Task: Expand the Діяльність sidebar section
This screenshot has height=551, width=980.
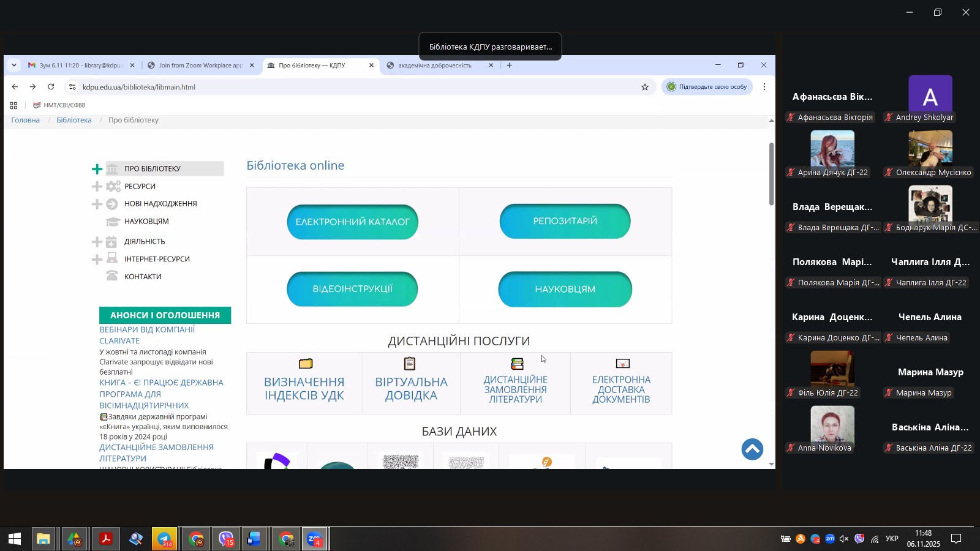Action: (97, 242)
